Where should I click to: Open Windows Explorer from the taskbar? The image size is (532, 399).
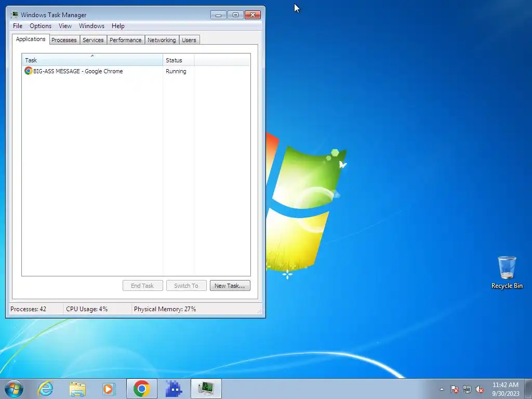(x=77, y=389)
